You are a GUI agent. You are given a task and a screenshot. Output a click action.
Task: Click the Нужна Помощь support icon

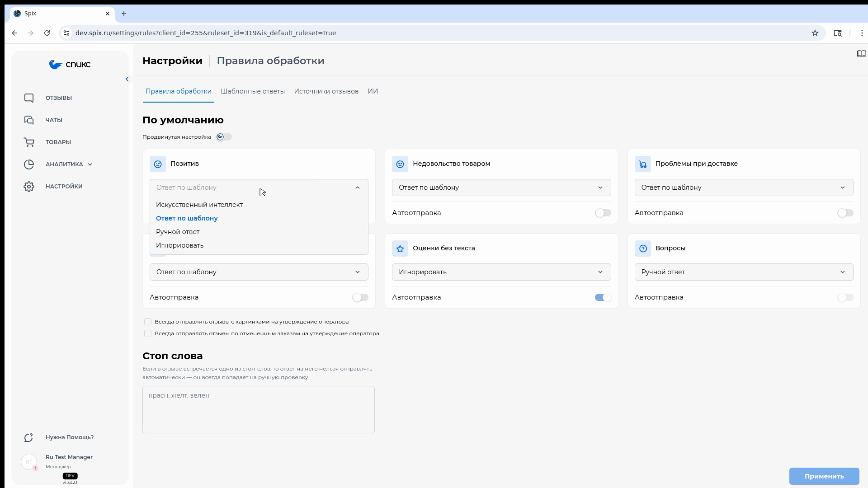[x=29, y=437]
